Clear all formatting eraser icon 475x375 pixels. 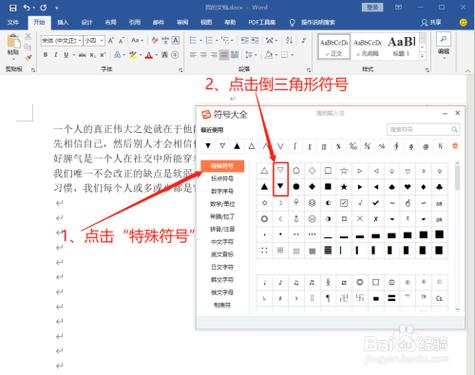155,41
